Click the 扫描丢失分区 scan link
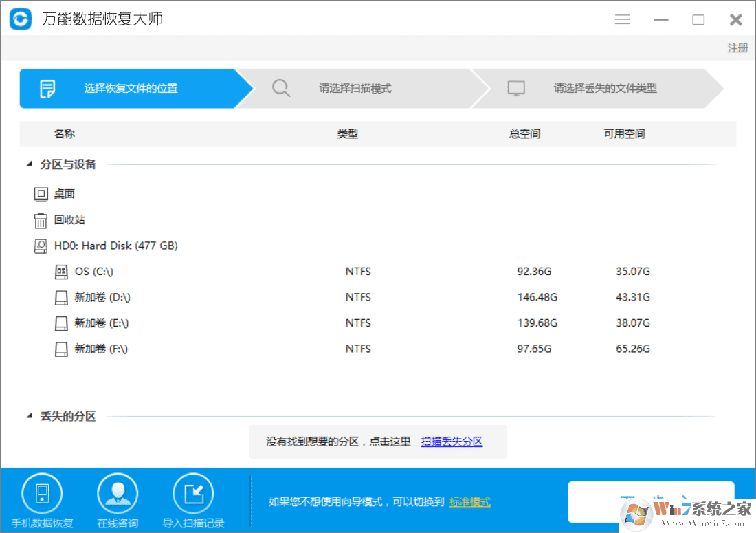 point(452,441)
